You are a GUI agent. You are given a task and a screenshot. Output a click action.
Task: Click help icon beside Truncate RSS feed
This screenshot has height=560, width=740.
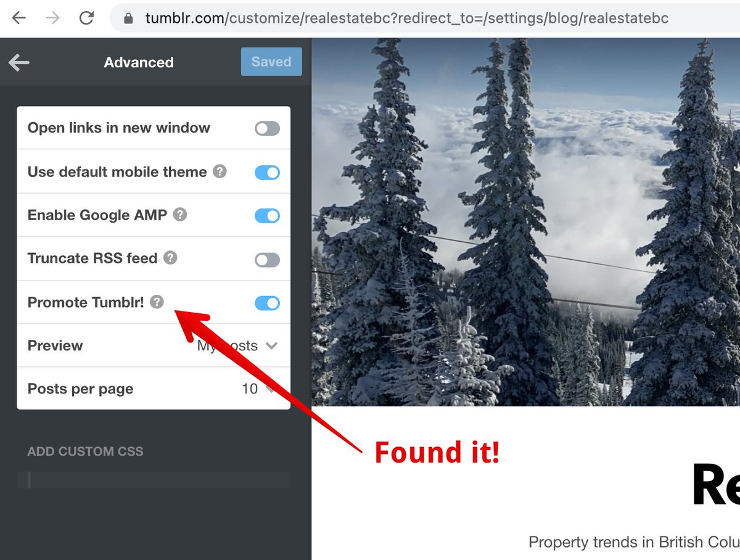click(x=170, y=258)
